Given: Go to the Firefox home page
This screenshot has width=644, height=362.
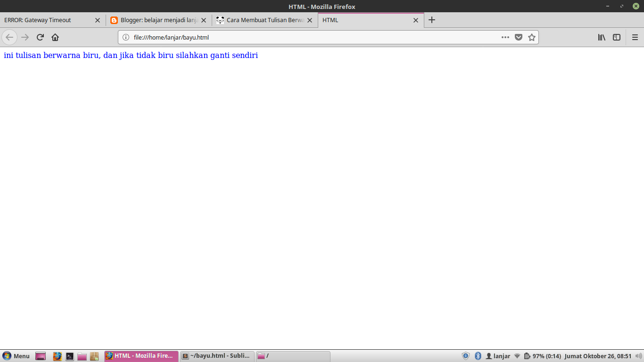Looking at the screenshot, I should (55, 37).
